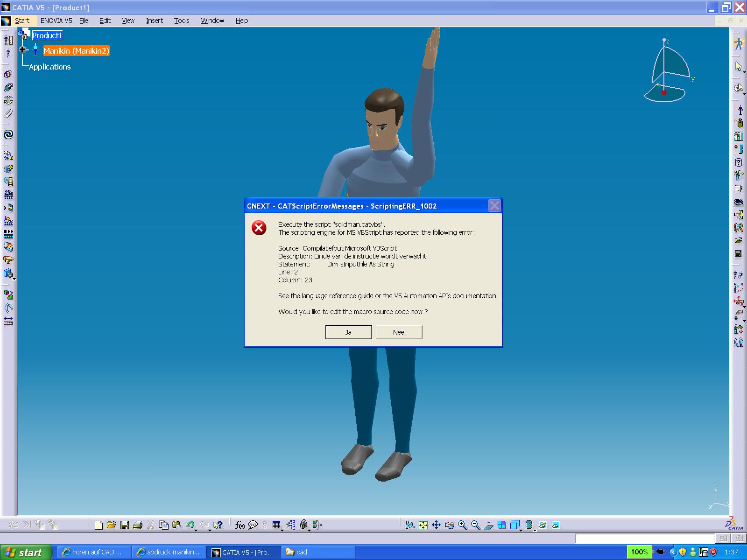Click the open folder icon on right toolbar
This screenshot has height=560, width=747.
[738, 241]
